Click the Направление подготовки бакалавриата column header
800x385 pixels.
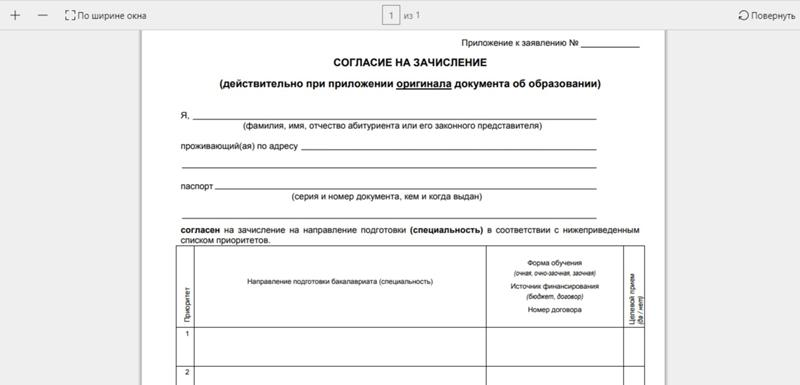coord(340,281)
